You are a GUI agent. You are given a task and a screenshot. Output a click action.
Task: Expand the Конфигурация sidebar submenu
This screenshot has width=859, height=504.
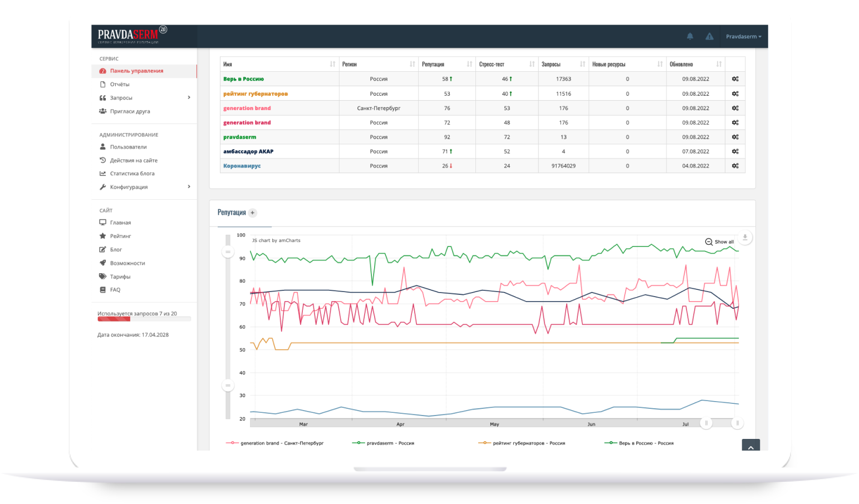[x=189, y=187]
